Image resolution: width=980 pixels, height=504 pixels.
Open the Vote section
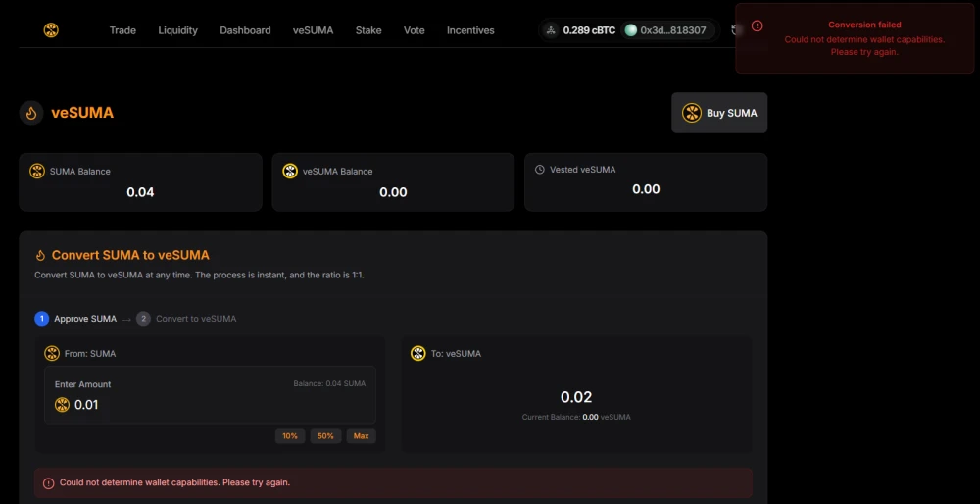(415, 30)
